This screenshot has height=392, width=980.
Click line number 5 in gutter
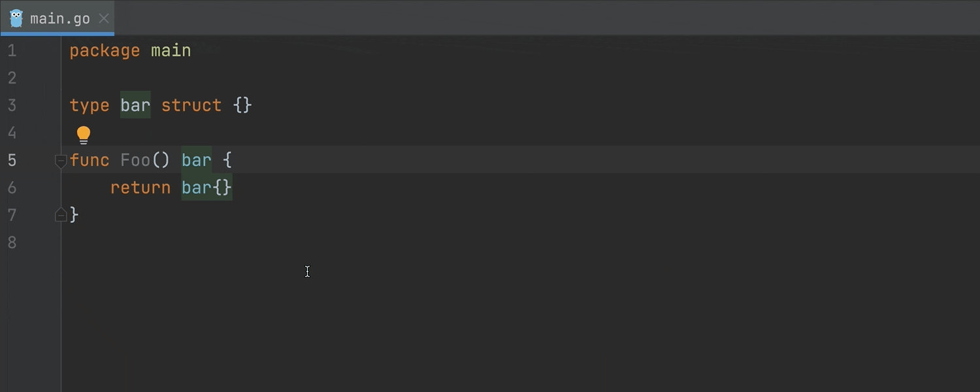12,160
